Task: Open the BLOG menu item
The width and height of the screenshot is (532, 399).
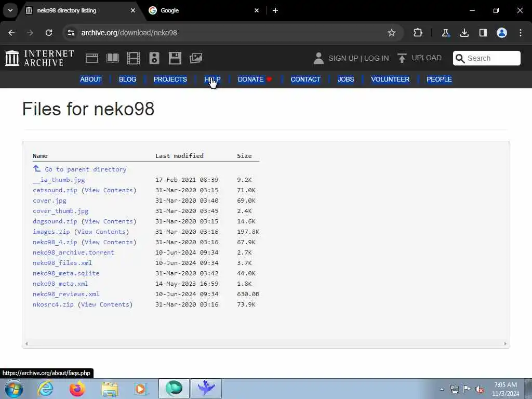Action: click(x=128, y=79)
